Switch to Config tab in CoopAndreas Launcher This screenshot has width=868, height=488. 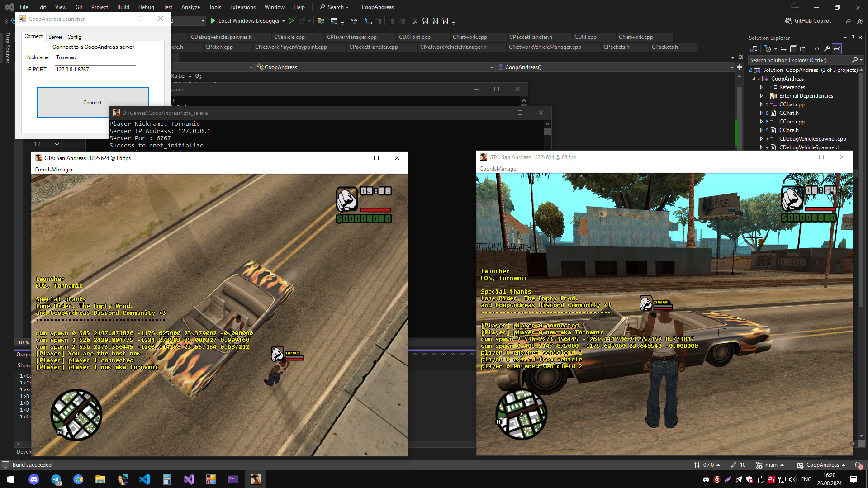tap(74, 37)
